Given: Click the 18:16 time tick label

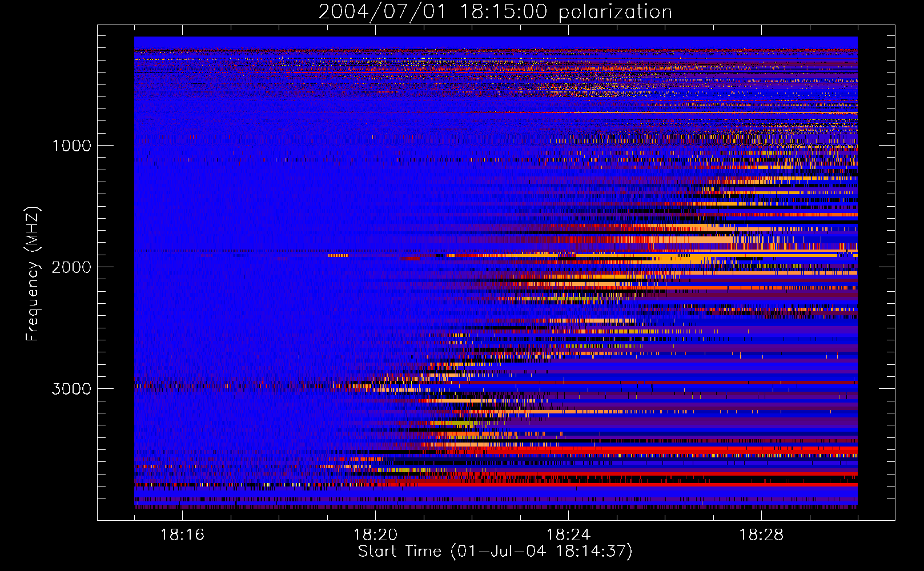Looking at the screenshot, I should coord(182,535).
